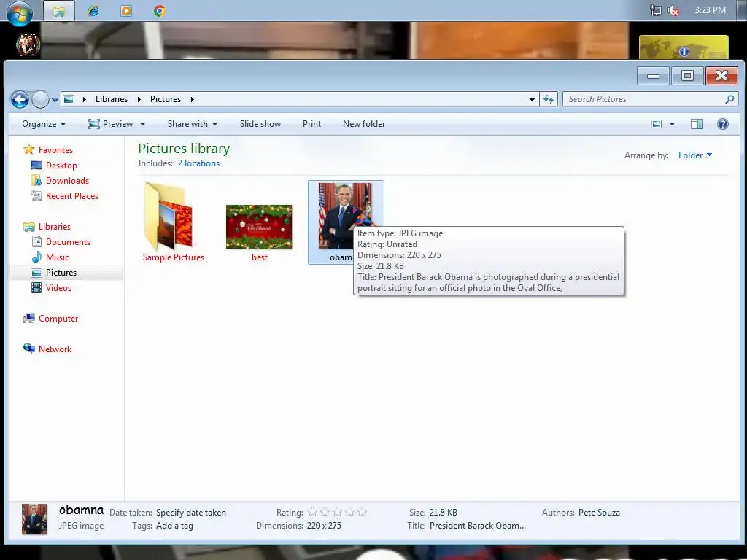Open the 2 locations link
This screenshot has width=747, height=560.
click(x=198, y=163)
